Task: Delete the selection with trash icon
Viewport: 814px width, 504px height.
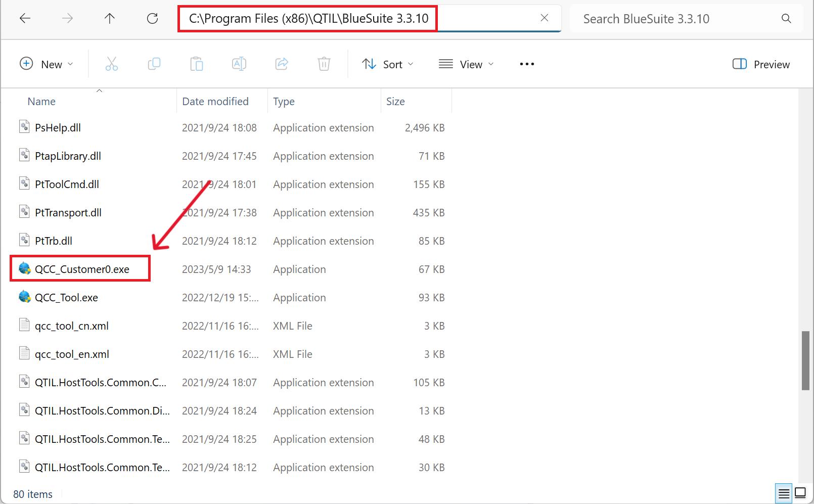Action: click(324, 64)
